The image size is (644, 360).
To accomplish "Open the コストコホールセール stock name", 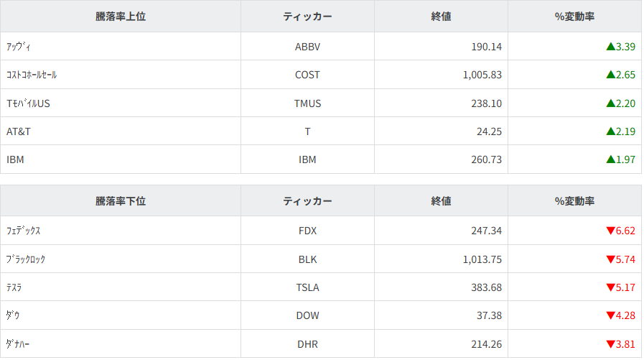I will tap(32, 75).
